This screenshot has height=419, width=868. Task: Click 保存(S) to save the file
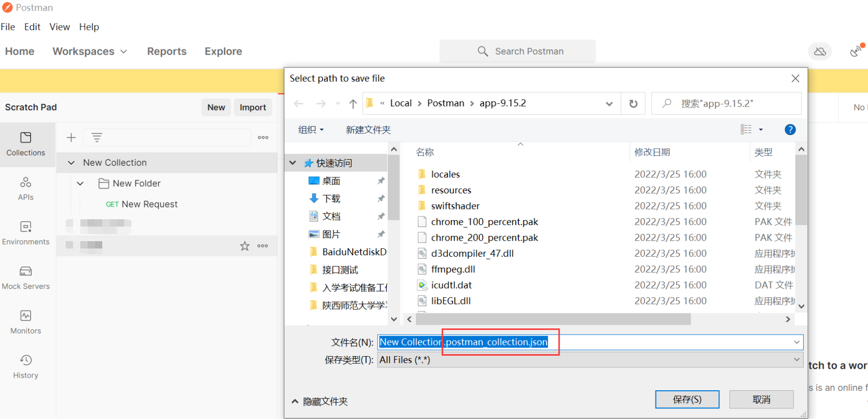(x=687, y=400)
